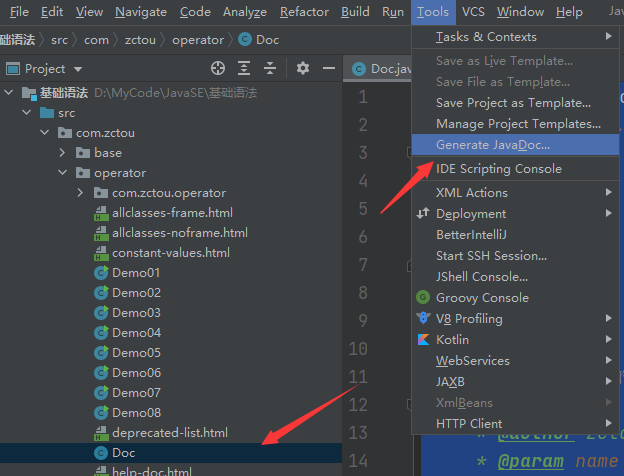Expand the base package folder
The height and width of the screenshot is (476, 624).
tap(62, 153)
